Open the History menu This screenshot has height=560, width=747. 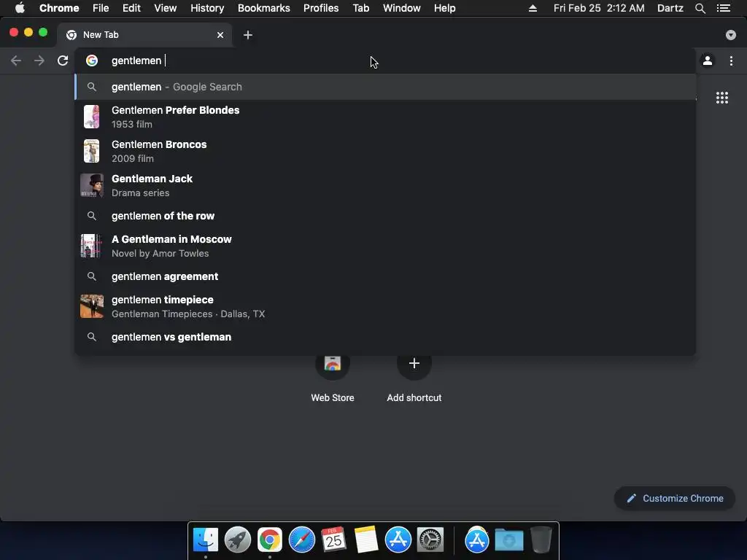pos(207,8)
